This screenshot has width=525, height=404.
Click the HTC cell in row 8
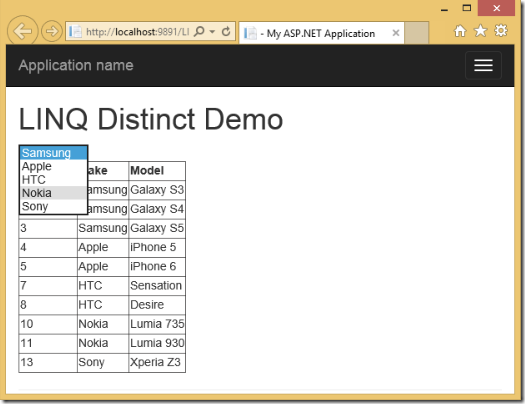click(103, 305)
